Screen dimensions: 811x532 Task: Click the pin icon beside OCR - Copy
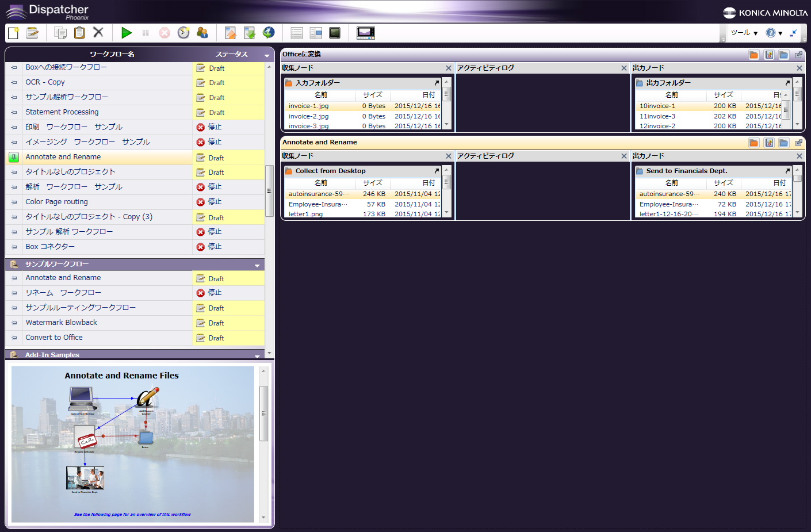coord(14,82)
